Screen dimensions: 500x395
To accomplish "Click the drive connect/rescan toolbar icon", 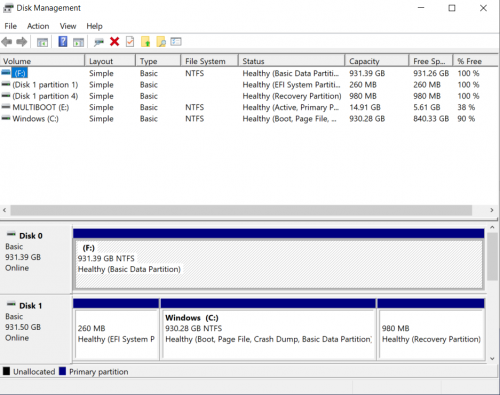I will pyautogui.click(x=99, y=42).
